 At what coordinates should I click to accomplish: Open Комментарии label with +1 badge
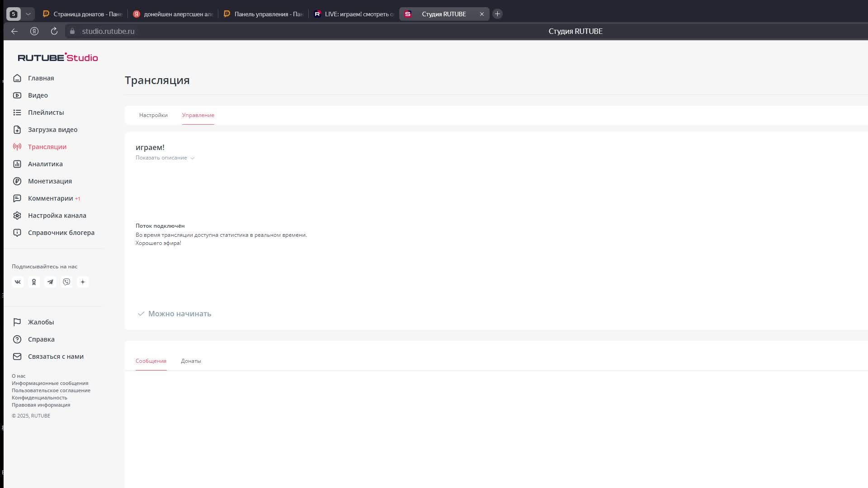54,198
